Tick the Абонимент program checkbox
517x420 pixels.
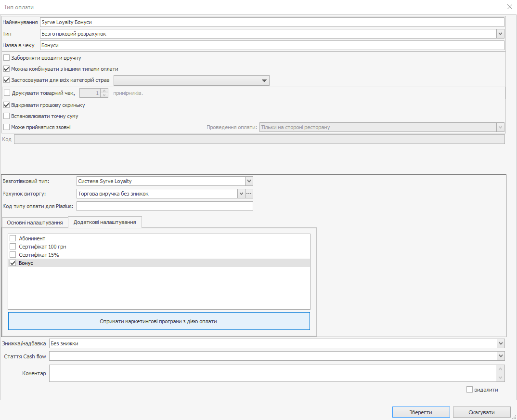13,238
